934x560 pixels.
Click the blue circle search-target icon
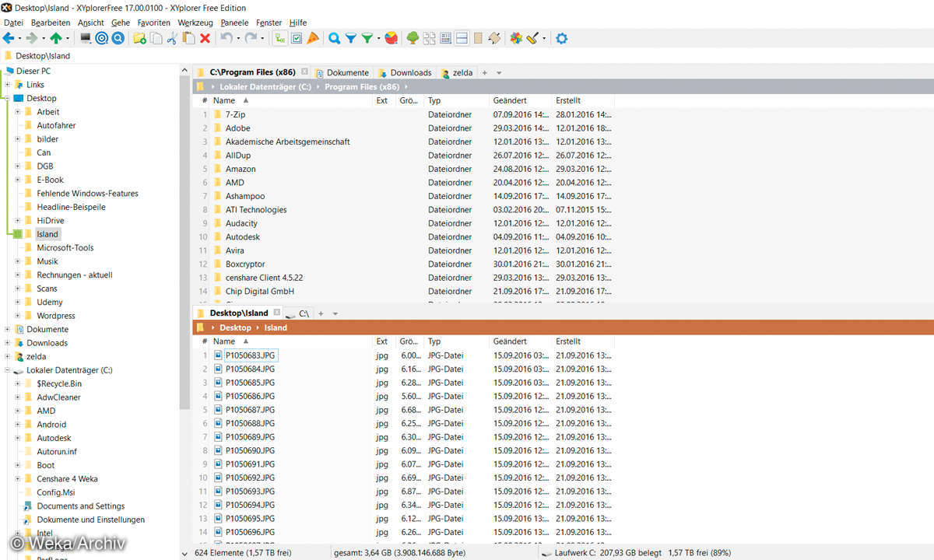118,38
